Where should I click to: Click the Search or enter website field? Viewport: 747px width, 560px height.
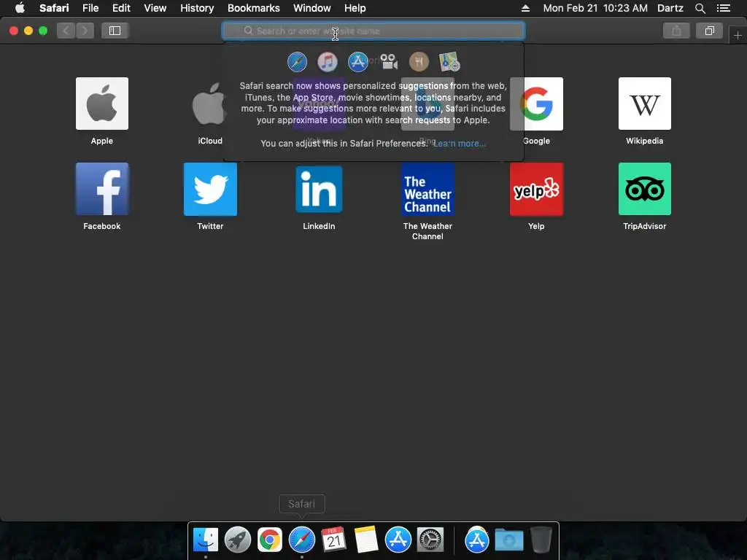373,31
